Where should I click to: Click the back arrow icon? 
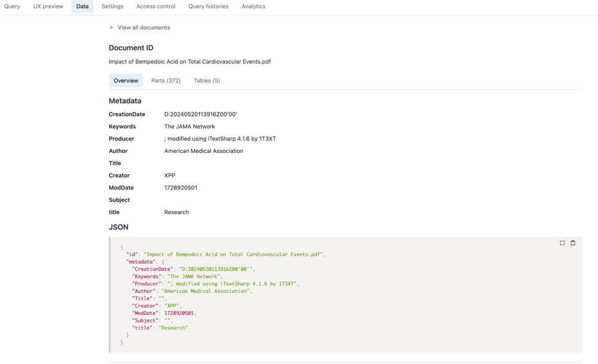click(x=111, y=27)
